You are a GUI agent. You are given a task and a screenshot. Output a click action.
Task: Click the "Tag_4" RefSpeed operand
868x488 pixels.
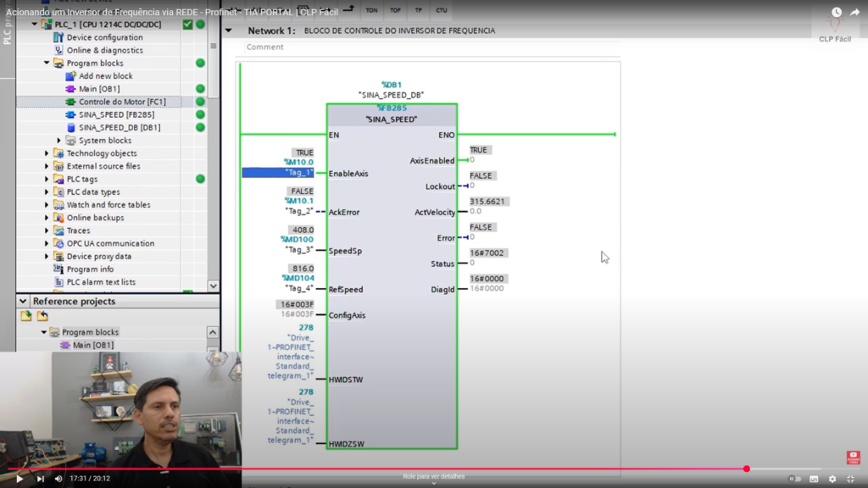coord(299,288)
